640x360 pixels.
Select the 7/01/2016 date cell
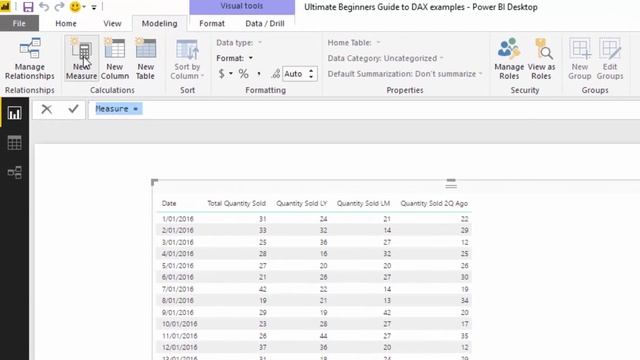178,289
